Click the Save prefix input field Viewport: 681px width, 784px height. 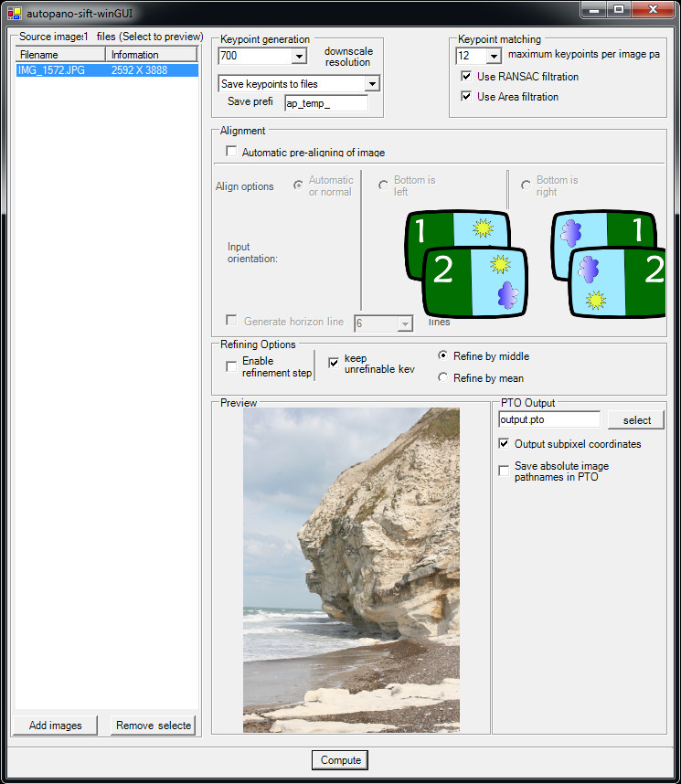pyautogui.click(x=326, y=103)
